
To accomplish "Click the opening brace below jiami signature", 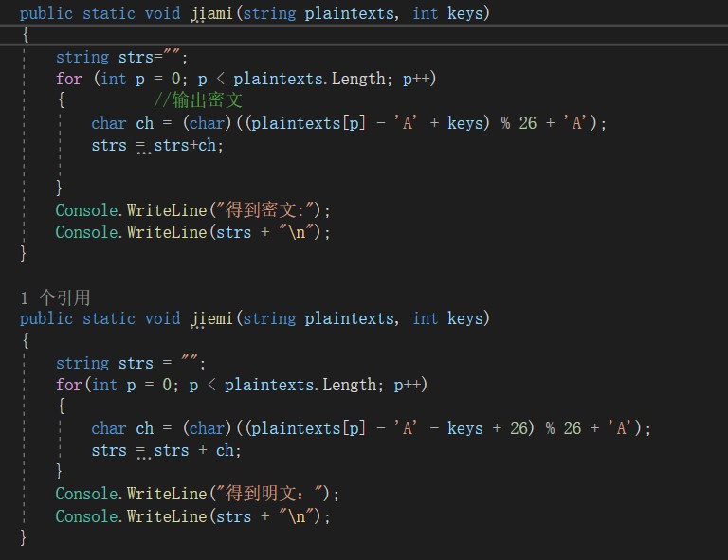I will 26,34.
